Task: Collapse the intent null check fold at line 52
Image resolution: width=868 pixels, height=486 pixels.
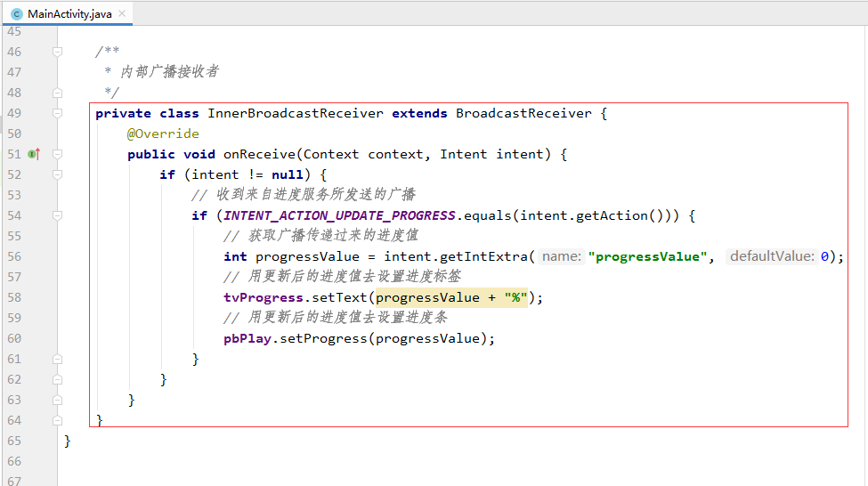Action: 57,174
